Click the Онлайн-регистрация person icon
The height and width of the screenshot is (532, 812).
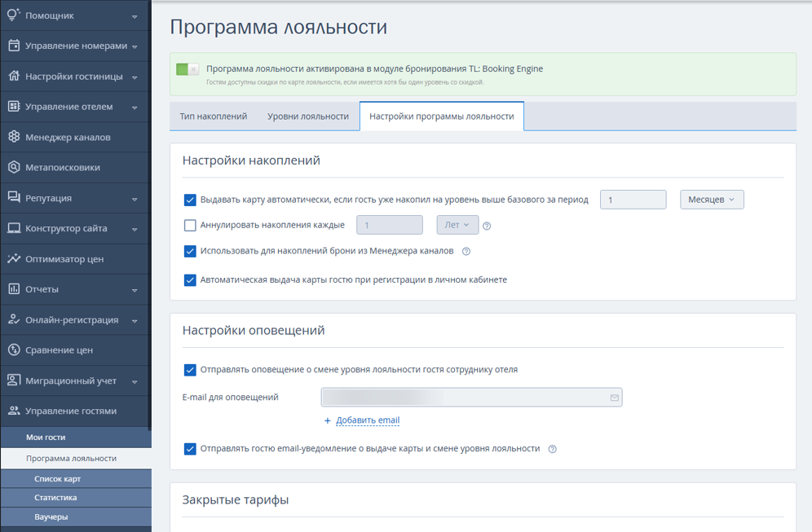point(14,319)
